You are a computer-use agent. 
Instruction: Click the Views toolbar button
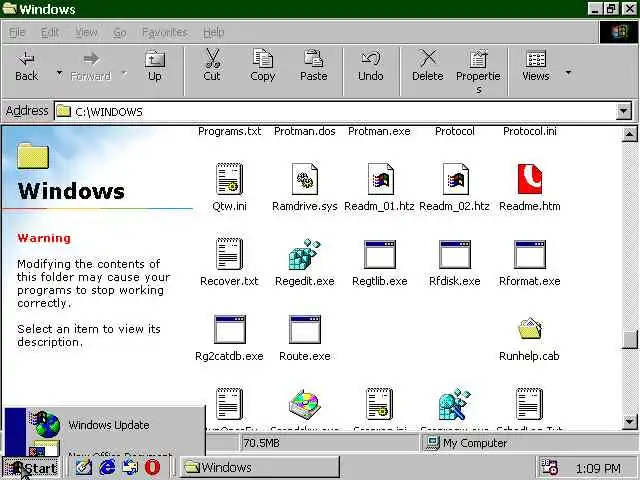(x=536, y=67)
